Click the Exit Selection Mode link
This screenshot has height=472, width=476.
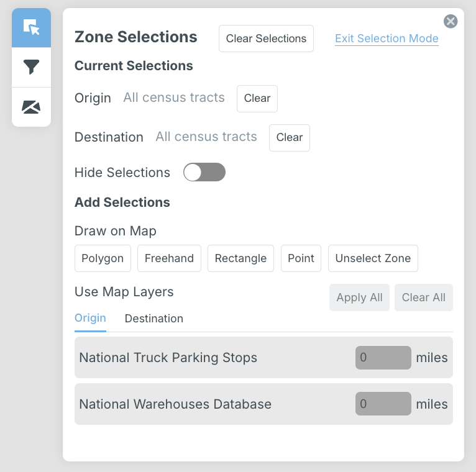pyautogui.click(x=387, y=39)
